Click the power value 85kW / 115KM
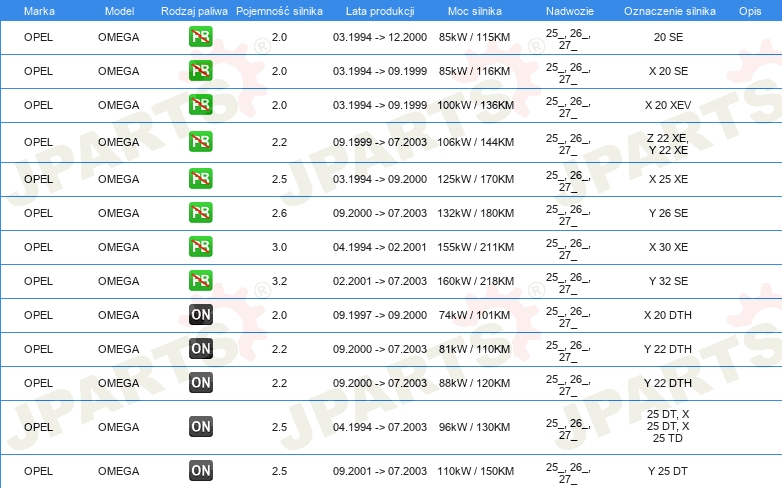The width and height of the screenshot is (782, 488). pos(474,37)
